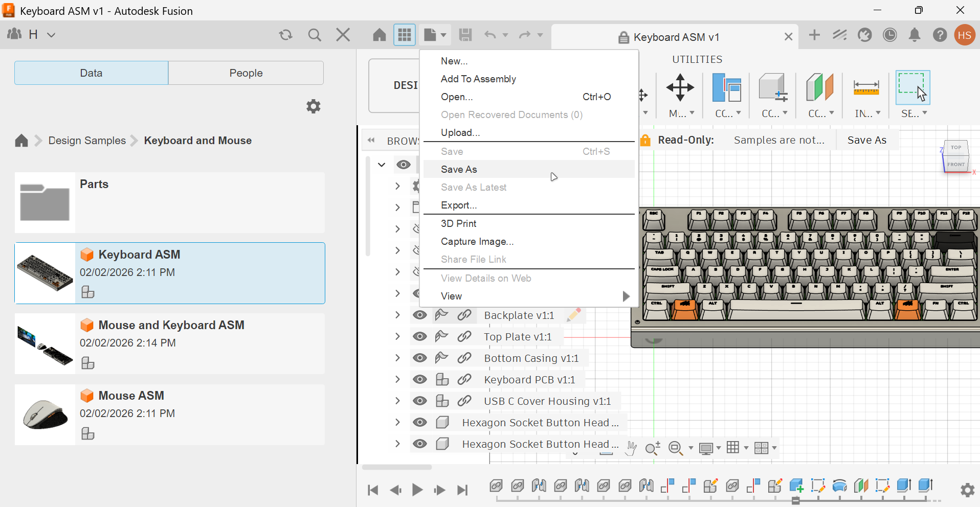Click the refresh data panel icon
This screenshot has width=980, height=507.
tap(285, 35)
